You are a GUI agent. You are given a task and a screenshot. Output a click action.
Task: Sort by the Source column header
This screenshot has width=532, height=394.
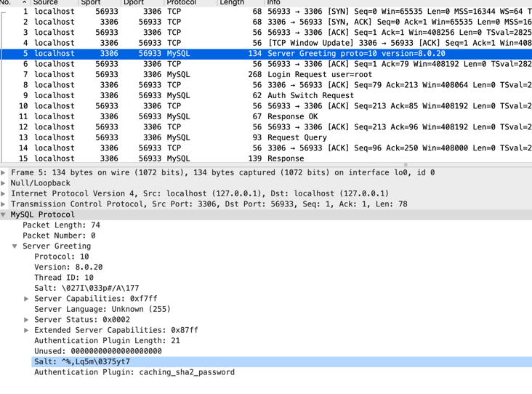tap(54, 2)
